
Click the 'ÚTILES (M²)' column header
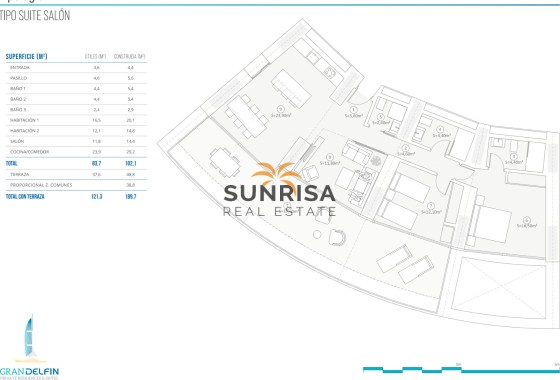tap(96, 56)
